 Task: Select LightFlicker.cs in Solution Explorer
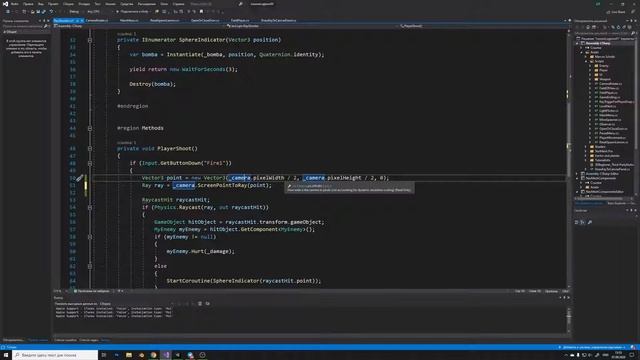tap(609, 111)
